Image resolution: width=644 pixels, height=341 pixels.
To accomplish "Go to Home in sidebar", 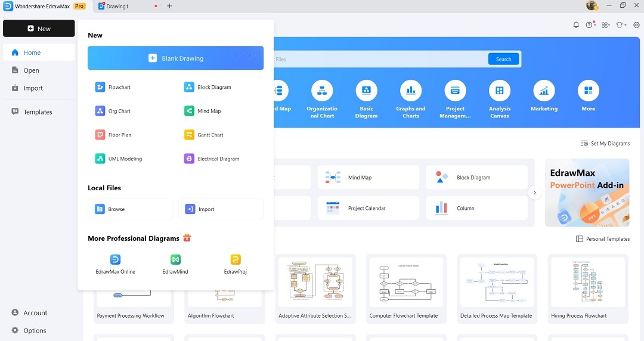I will coord(39,52).
